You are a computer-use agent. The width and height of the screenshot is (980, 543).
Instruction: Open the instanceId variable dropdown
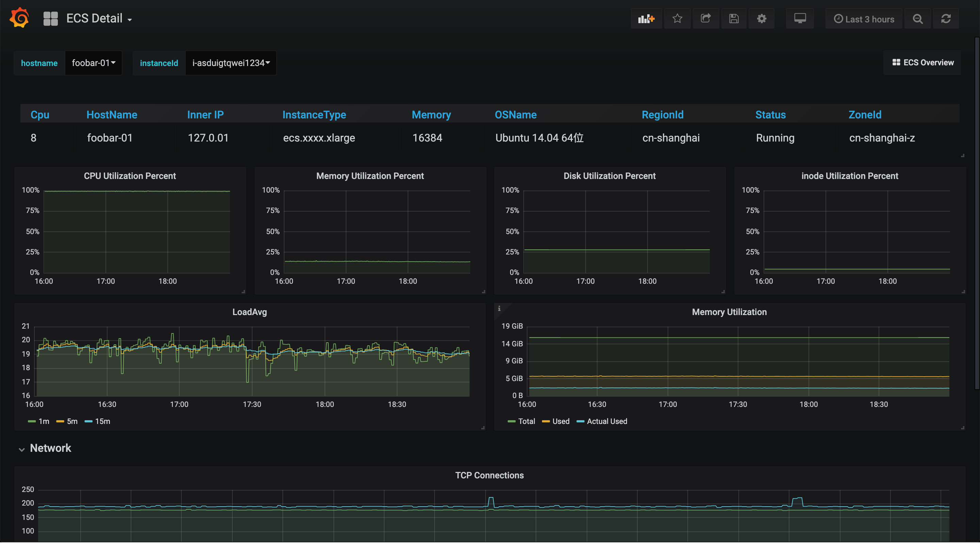[x=231, y=63]
